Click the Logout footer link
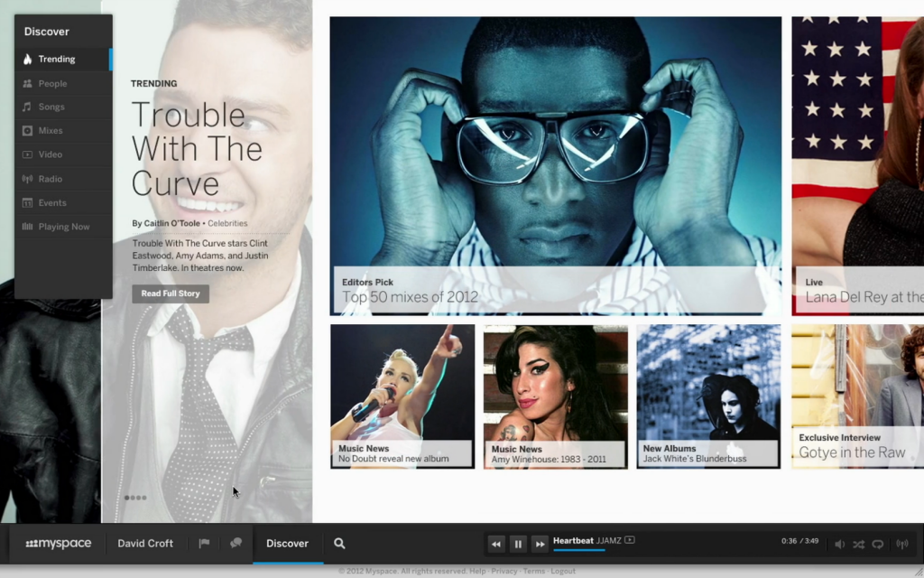 coord(563,571)
